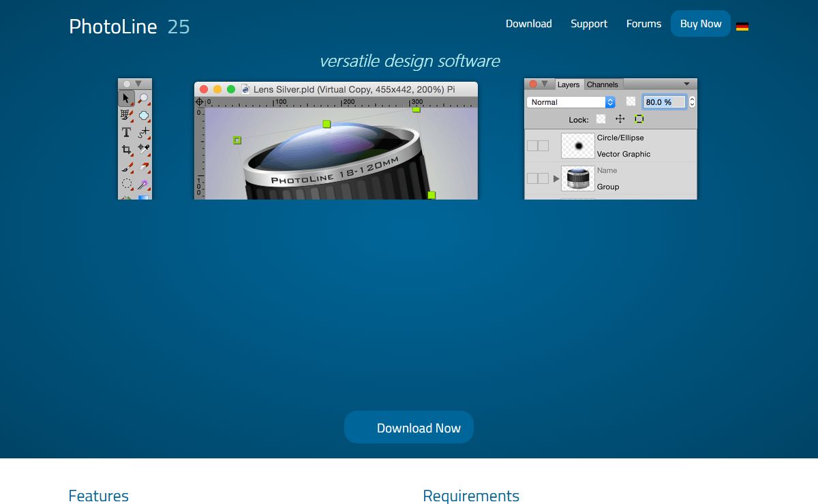Click the green zoom button of Lens Silver window
Viewport: 818px width, 504px height.
pos(231,89)
